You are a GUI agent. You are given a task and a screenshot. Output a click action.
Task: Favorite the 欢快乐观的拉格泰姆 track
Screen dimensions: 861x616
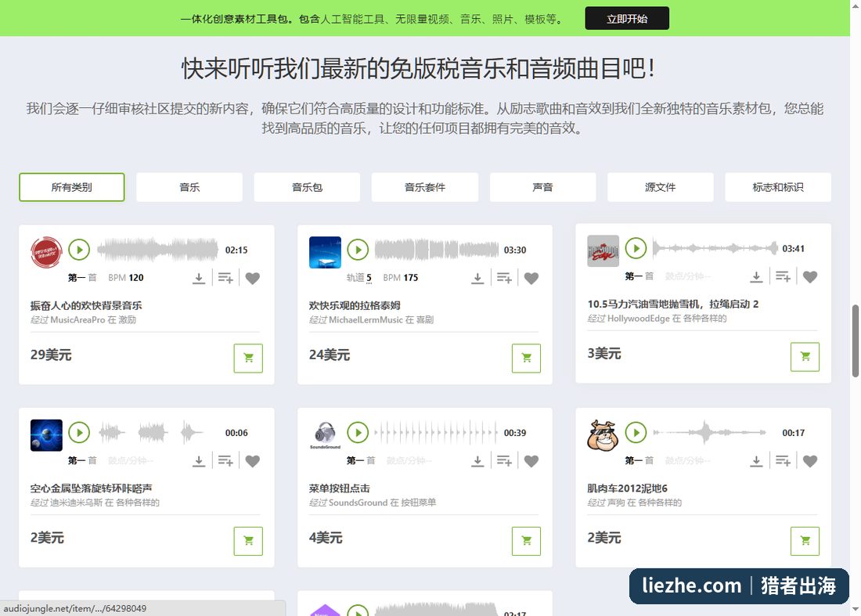click(x=531, y=279)
